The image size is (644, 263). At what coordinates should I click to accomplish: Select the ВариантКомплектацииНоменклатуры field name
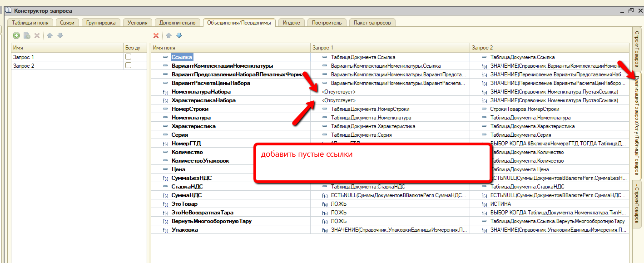click(x=222, y=66)
